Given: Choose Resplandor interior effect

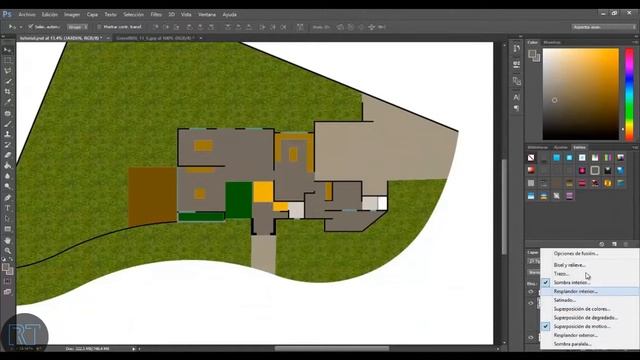Looking at the screenshot, I should click(x=590, y=291).
